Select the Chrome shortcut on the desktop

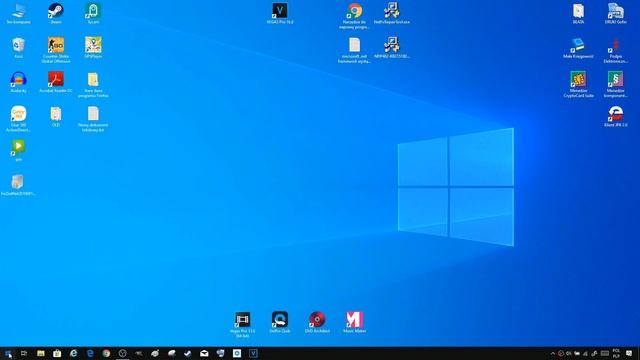(x=354, y=16)
